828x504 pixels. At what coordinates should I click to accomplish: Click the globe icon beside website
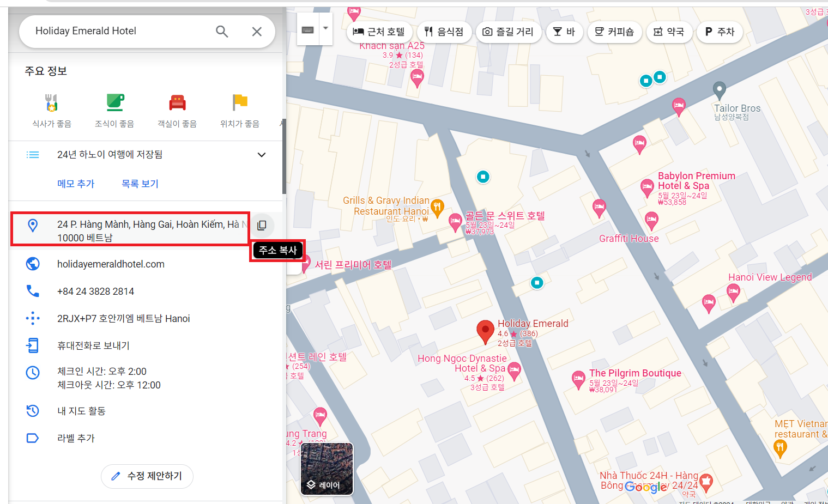pyautogui.click(x=33, y=264)
